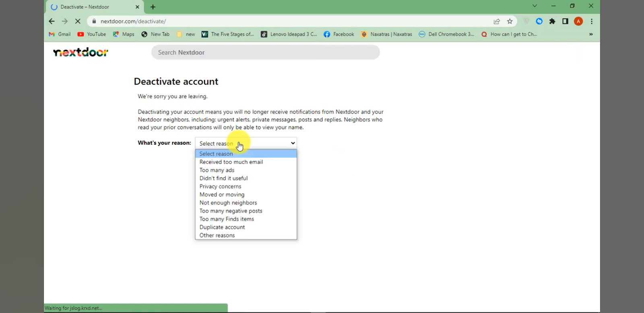Screen dimensions: 644x313
Task: Pick Duplicate account from list
Action: [222, 227]
